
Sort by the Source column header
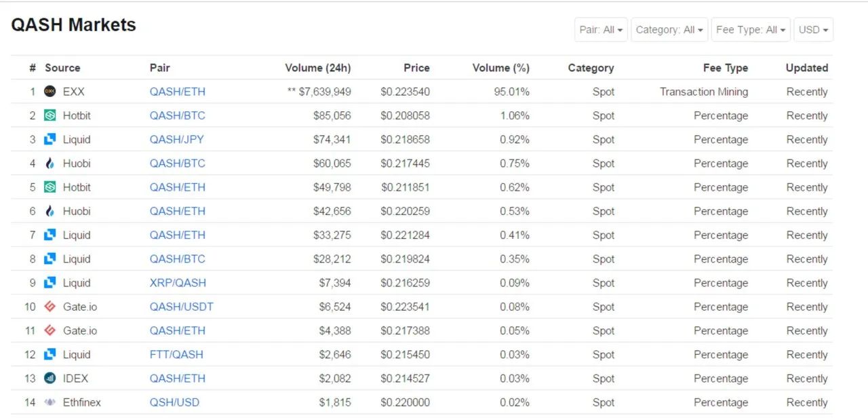pos(62,68)
